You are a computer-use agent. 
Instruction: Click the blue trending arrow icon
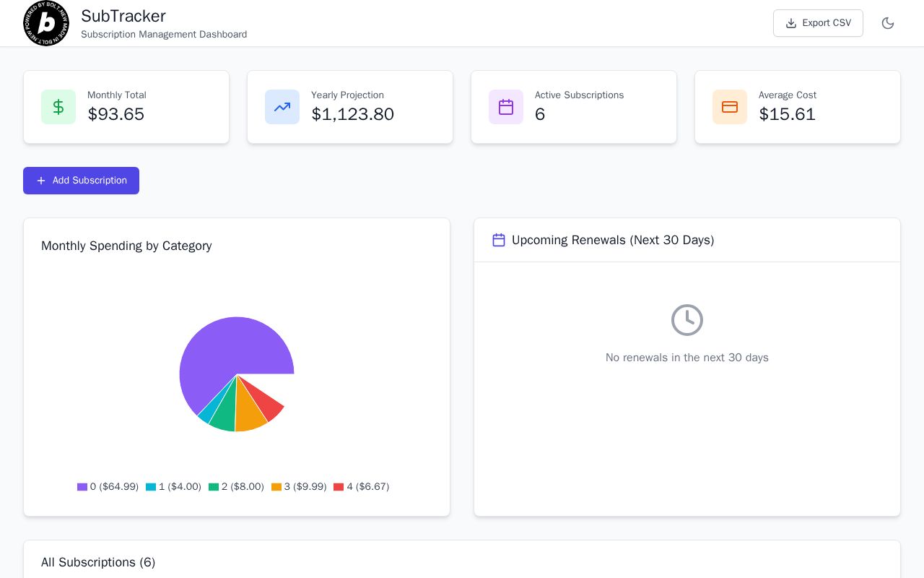(x=282, y=107)
